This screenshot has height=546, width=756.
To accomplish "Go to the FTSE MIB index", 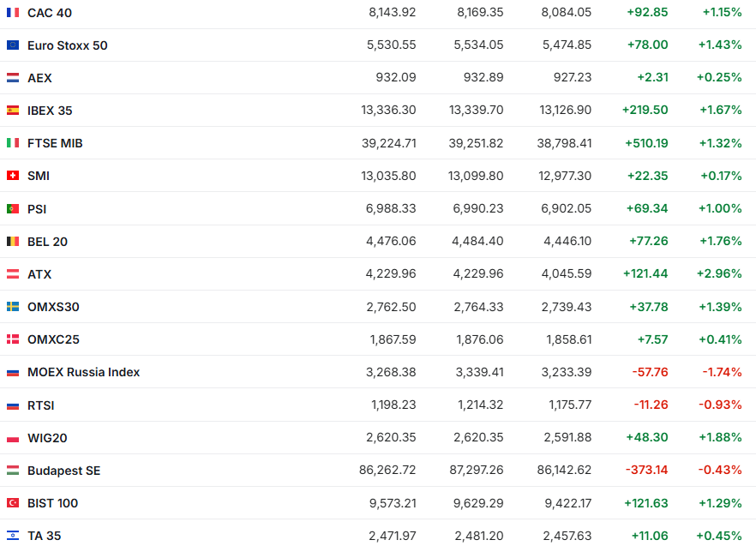I will [x=55, y=143].
